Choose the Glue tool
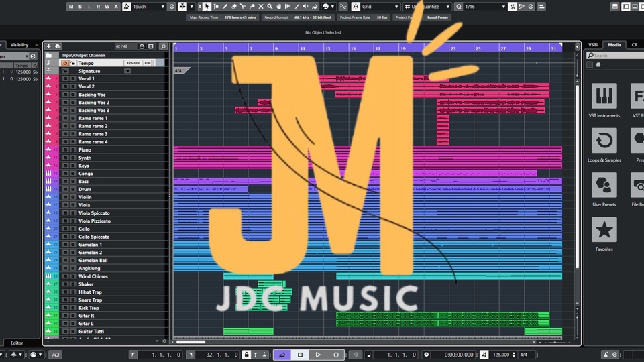Screen dimensions: 644x362 click(x=252, y=7)
